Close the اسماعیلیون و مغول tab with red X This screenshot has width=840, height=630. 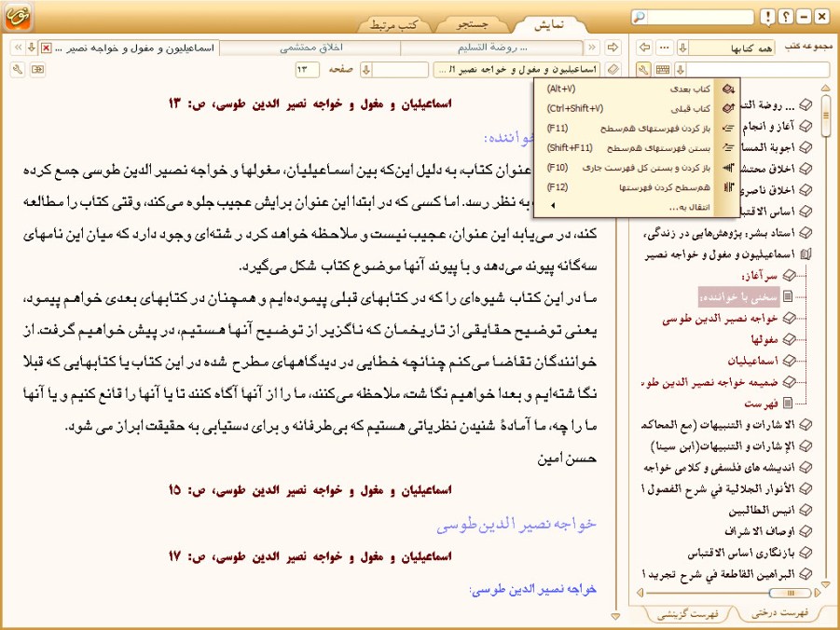pyautogui.click(x=47, y=48)
